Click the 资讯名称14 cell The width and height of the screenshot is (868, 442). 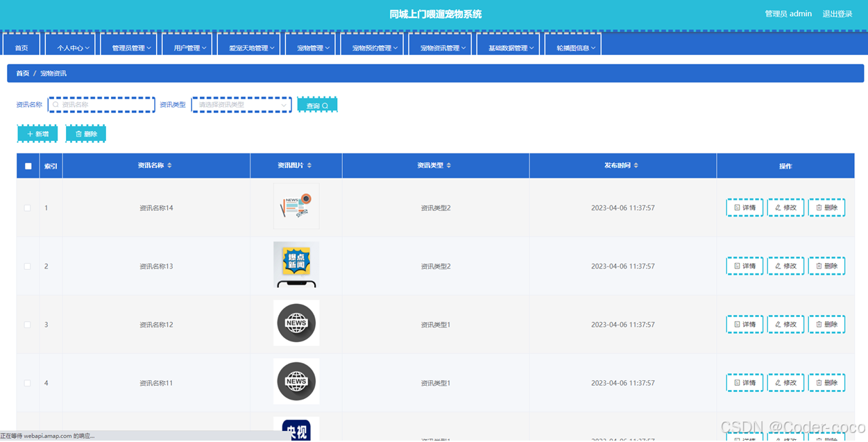pos(156,208)
